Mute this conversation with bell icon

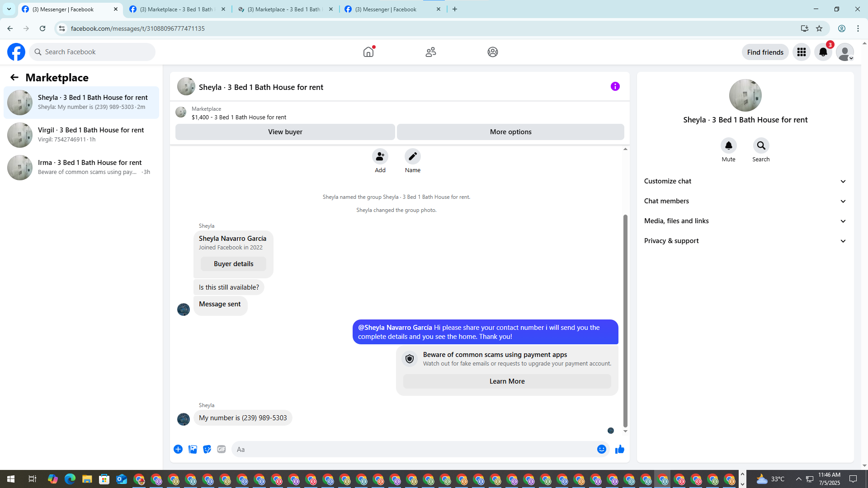coord(728,145)
